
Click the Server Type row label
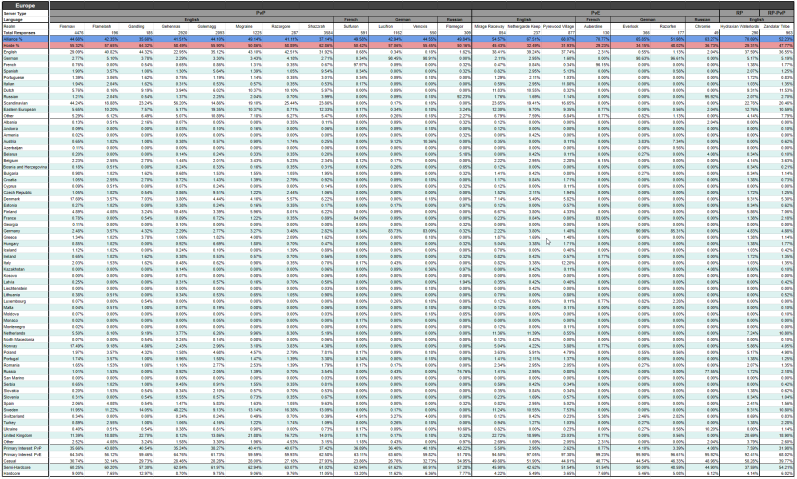tap(14, 14)
